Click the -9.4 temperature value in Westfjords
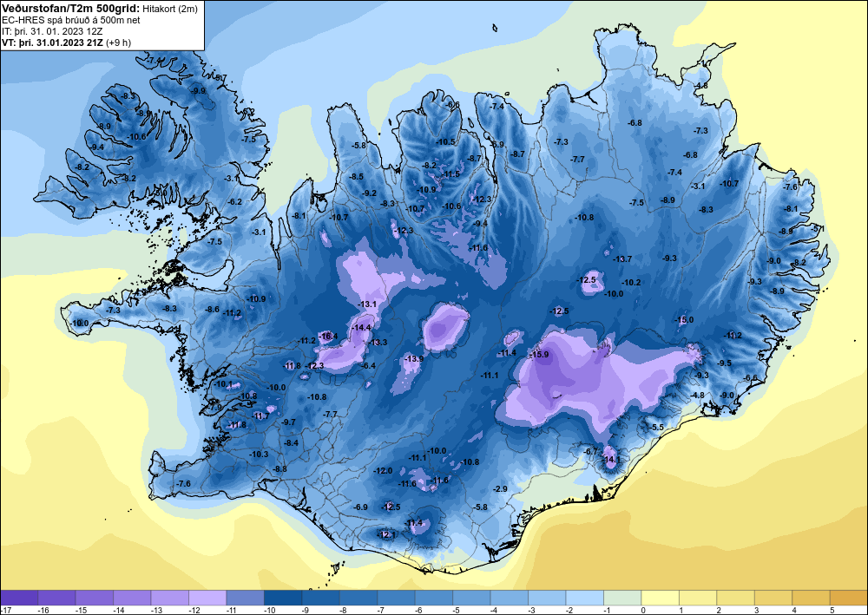The image size is (868, 615). (97, 147)
